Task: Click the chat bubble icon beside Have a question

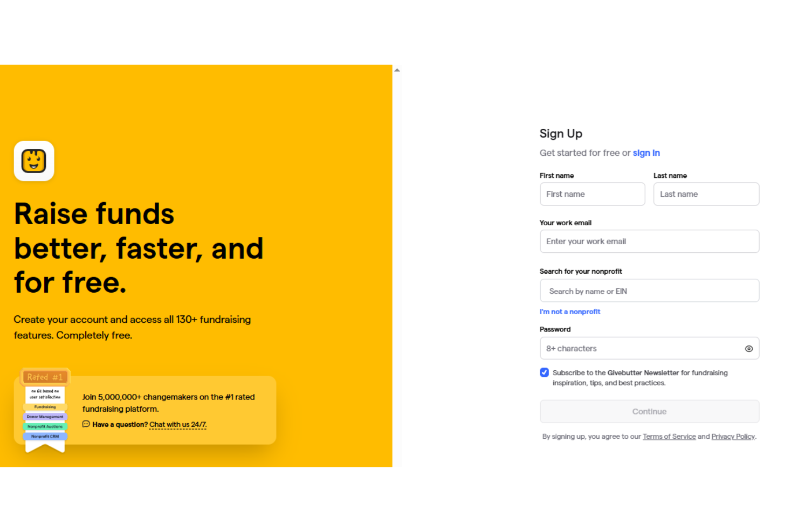Action: point(86,424)
